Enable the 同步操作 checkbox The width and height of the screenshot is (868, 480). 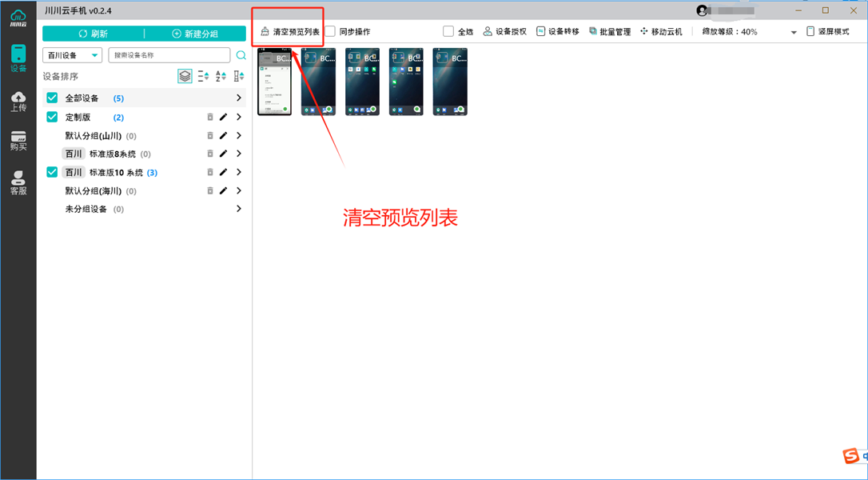[x=328, y=32]
